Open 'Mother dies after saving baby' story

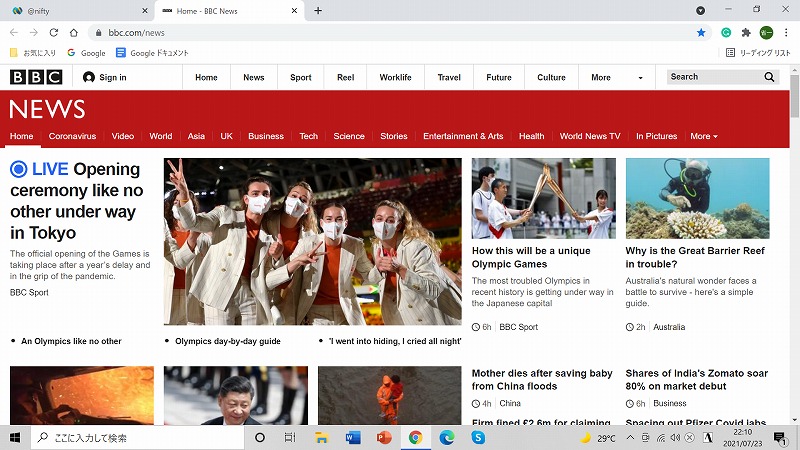pos(542,380)
